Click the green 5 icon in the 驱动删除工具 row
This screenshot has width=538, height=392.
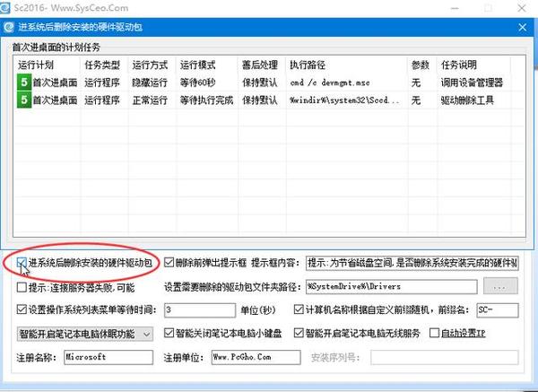point(24,100)
